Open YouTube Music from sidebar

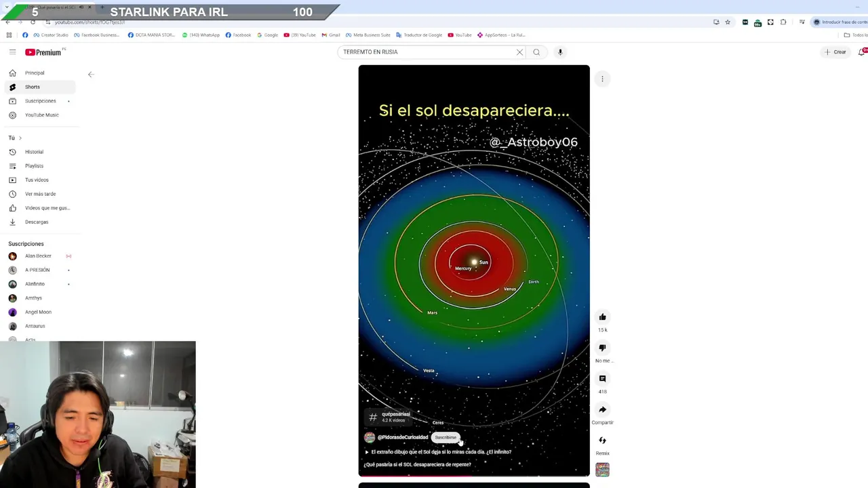coord(39,115)
